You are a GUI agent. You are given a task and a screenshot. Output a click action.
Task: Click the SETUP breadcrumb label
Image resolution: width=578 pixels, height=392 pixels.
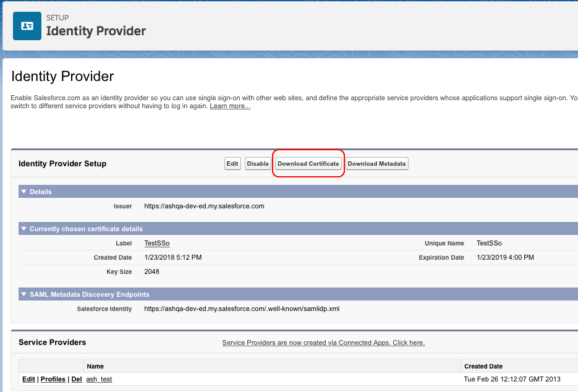(57, 18)
